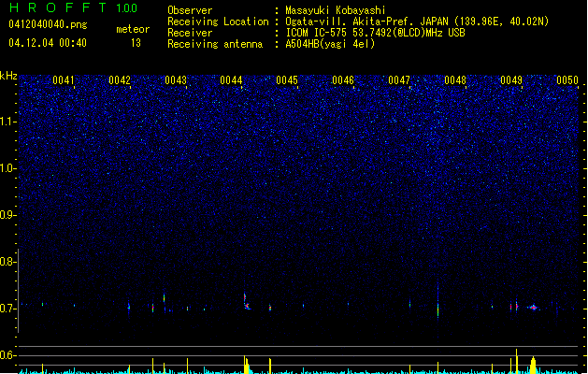Click the meteor count value 13
The image size is (588, 374).
136,43
